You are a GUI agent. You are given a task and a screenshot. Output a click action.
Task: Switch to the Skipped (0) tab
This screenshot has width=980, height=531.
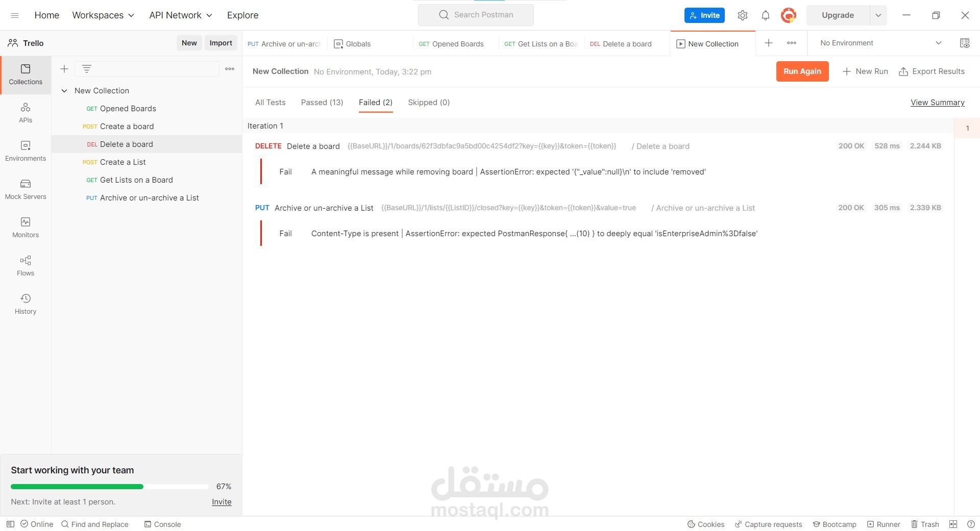pos(429,103)
